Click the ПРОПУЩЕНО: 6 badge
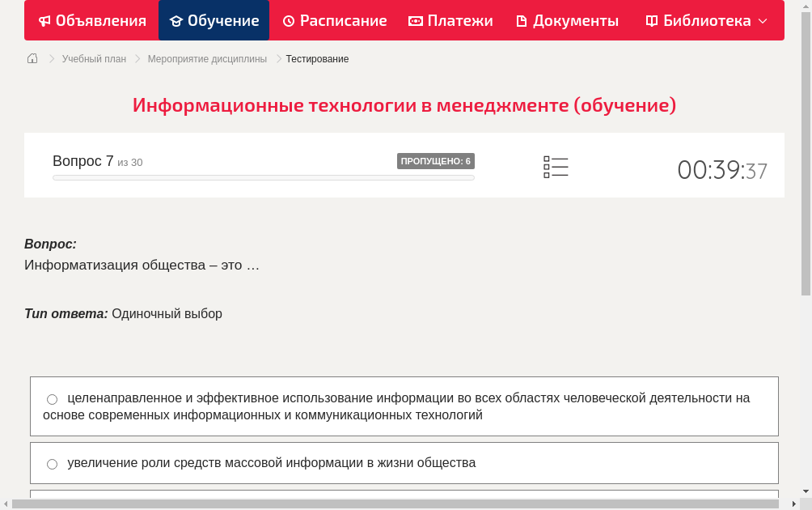This screenshot has height=510, width=812. coord(437,161)
